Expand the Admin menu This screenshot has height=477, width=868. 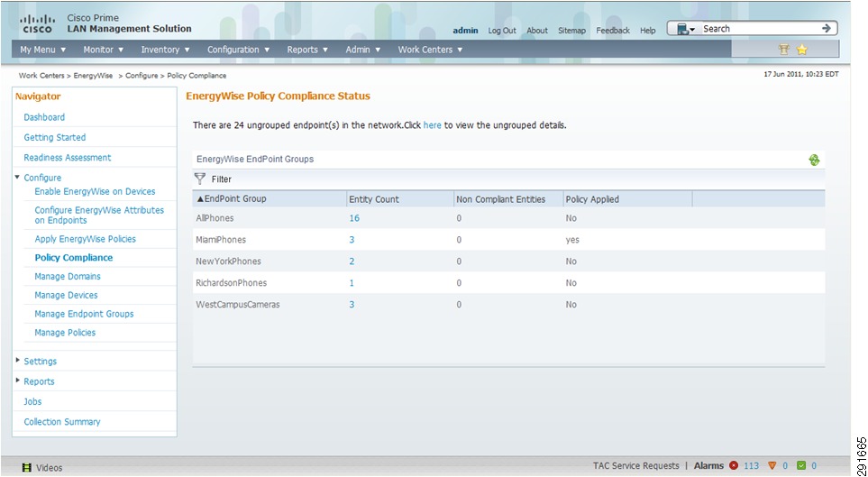point(363,50)
